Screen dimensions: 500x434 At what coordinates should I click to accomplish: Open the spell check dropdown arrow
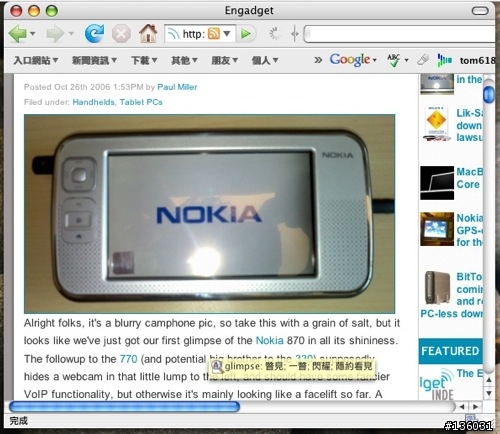click(x=406, y=60)
